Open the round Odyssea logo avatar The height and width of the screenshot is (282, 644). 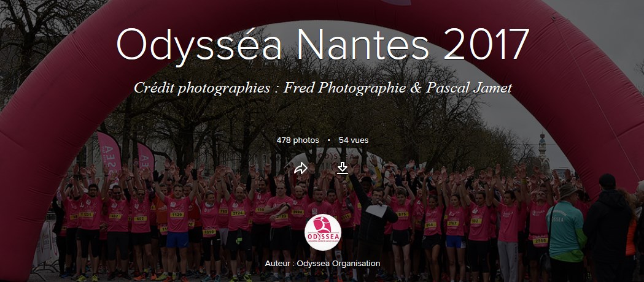tap(322, 232)
